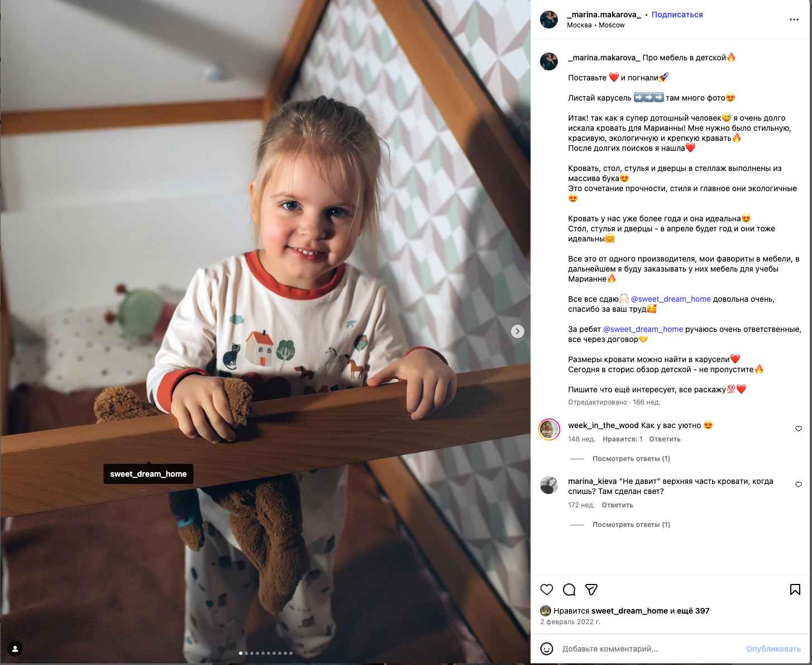The height and width of the screenshot is (665, 812).
Task: Reply to marina_kieva's comment with Ответить
Action: (x=617, y=505)
